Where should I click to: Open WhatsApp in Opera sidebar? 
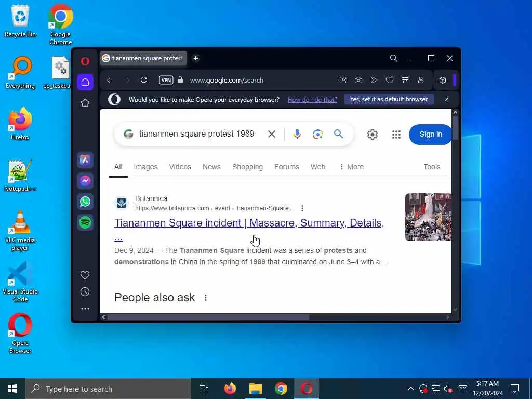85,202
